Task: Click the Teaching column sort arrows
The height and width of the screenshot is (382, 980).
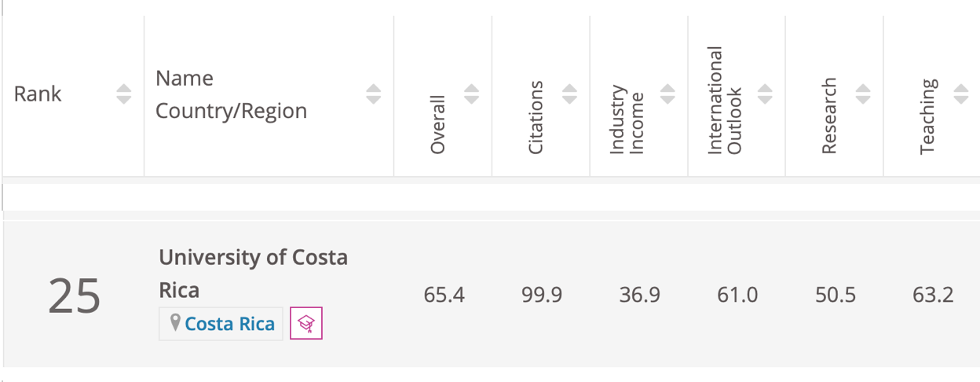Action: [x=961, y=94]
